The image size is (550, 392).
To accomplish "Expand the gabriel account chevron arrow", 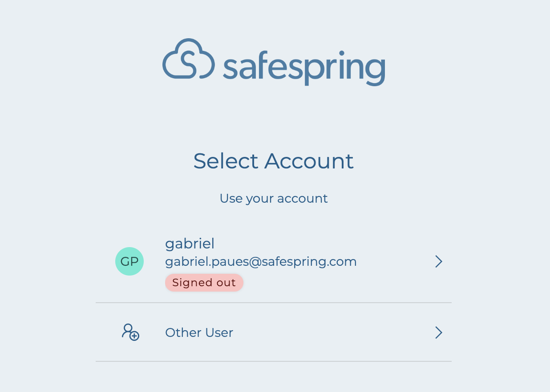I will click(x=438, y=261).
